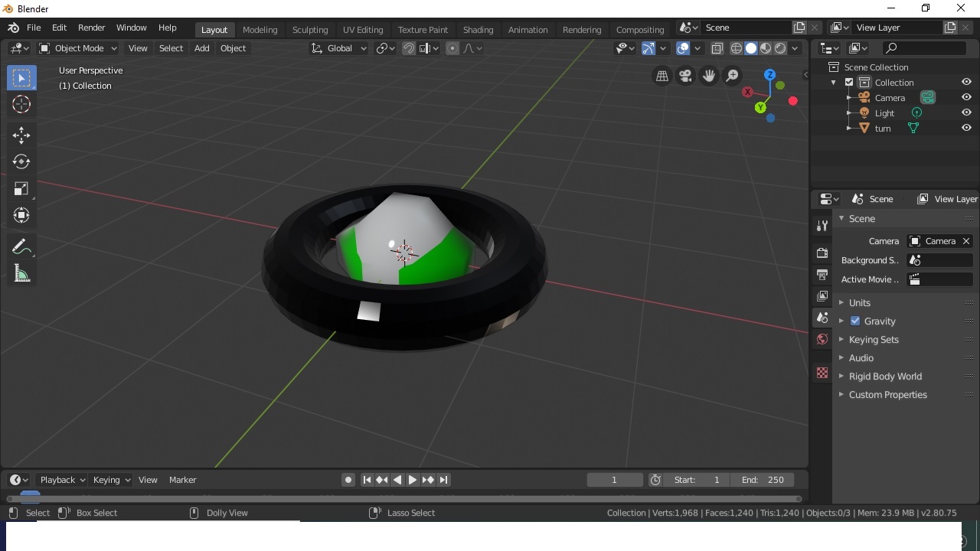
Task: Activate the Move tool
Action: tap(21, 135)
